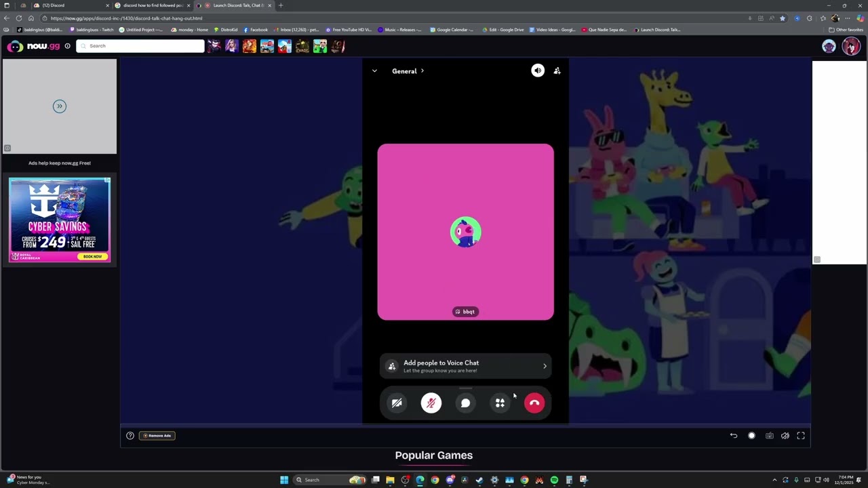Open the first game icon after search bar
The width and height of the screenshot is (868, 488).
[214, 46]
